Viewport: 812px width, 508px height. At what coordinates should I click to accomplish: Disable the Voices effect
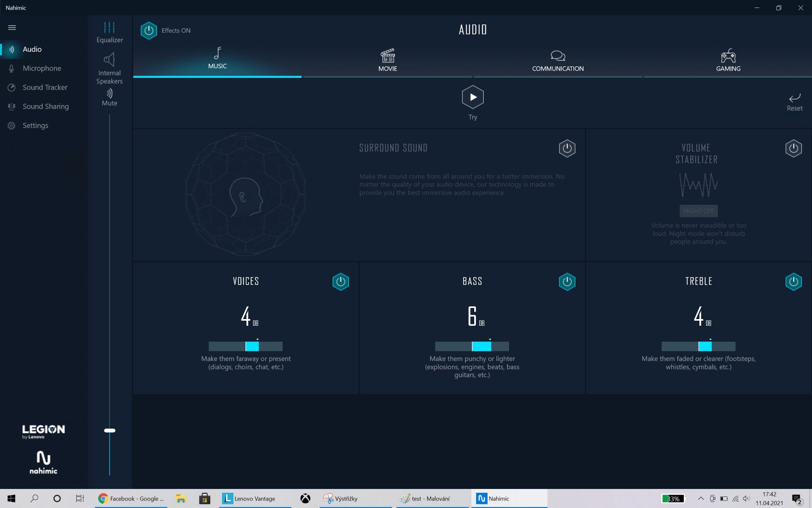[341, 281]
